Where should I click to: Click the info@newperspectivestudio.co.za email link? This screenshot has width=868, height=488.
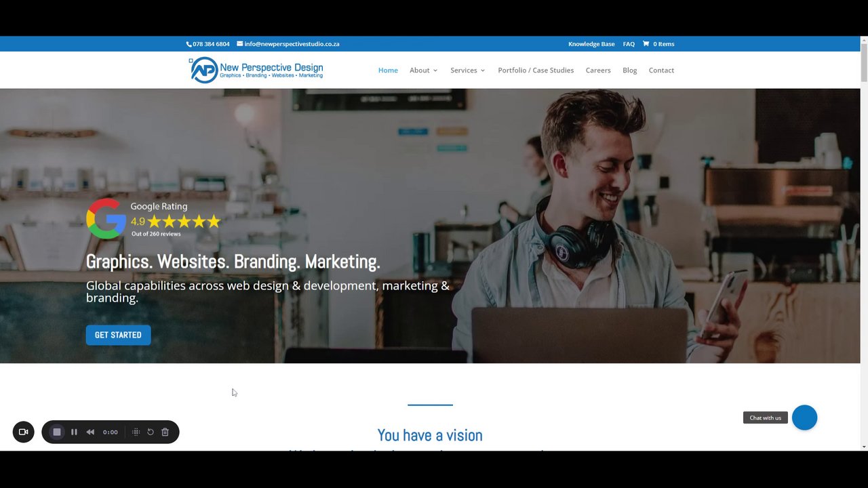(x=292, y=44)
